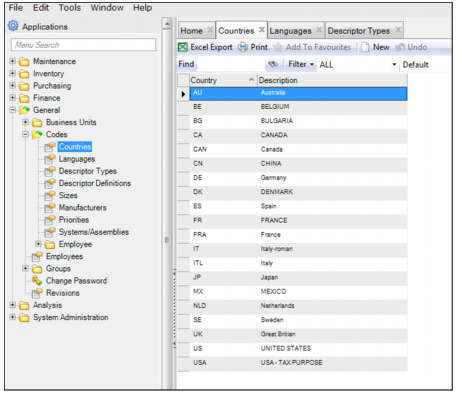
Task: Click the open Codes folder icon
Action: pos(37,135)
